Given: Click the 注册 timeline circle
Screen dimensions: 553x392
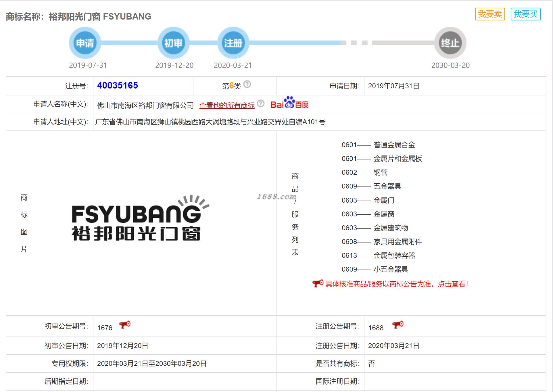Looking at the screenshot, I should [233, 43].
